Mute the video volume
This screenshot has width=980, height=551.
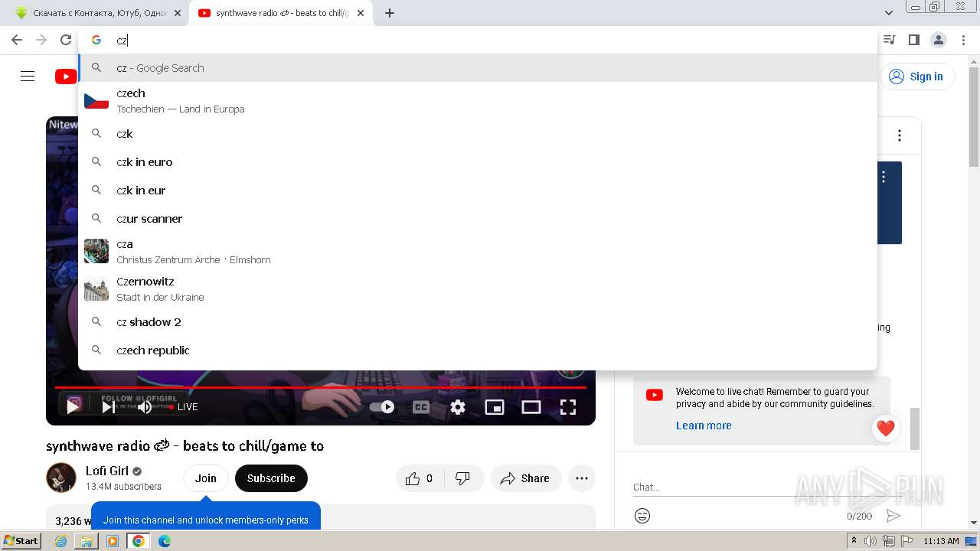pyautogui.click(x=145, y=406)
